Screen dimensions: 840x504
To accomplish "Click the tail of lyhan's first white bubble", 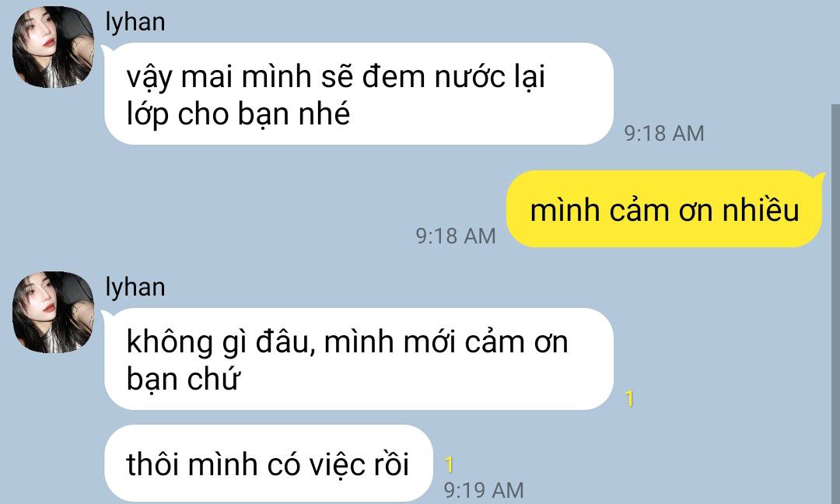I will click(107, 49).
